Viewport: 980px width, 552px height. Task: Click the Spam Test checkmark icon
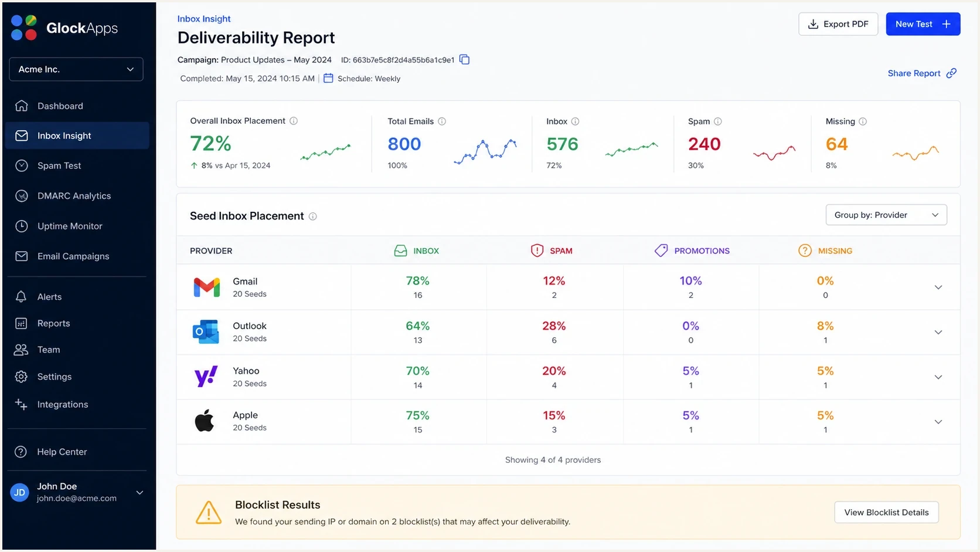point(22,165)
